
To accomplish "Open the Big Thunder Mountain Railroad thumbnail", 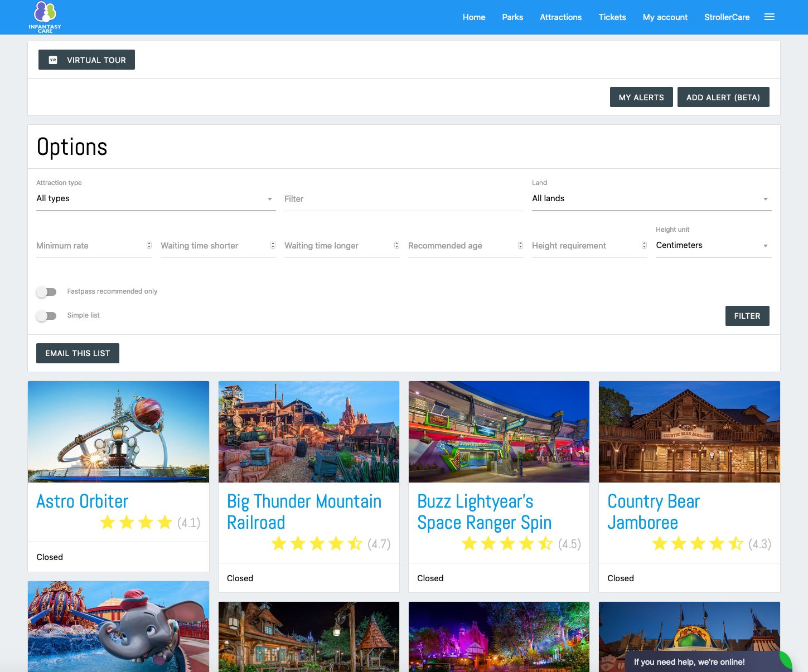I will point(309,432).
